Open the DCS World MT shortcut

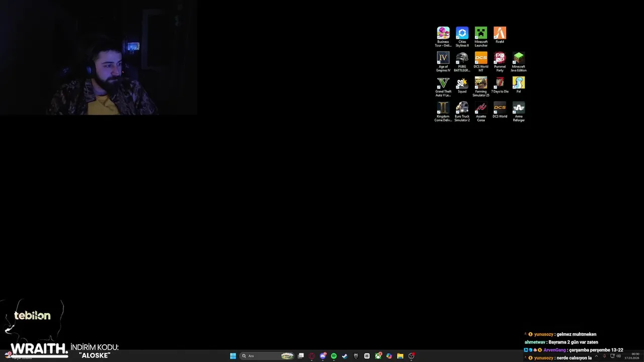click(481, 62)
